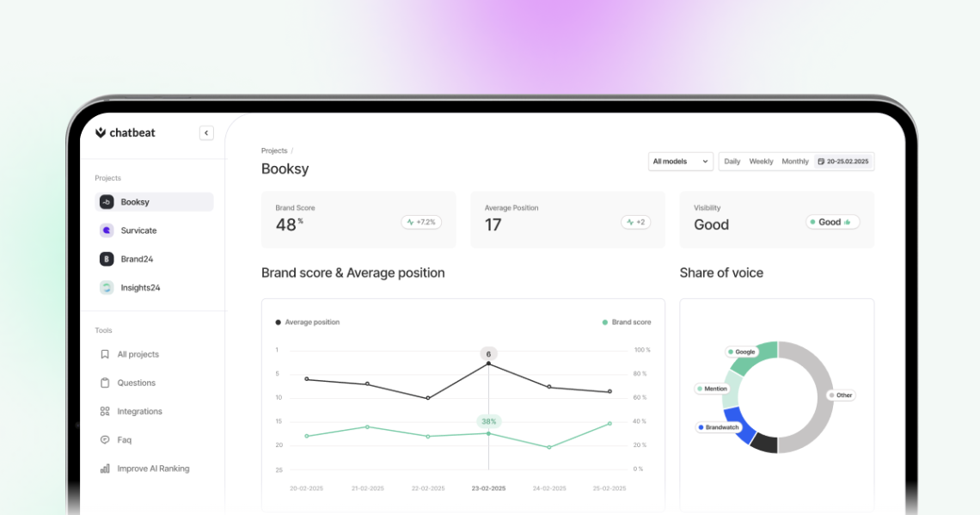Switch to Monthly view
The image size is (980, 515).
[795, 162]
